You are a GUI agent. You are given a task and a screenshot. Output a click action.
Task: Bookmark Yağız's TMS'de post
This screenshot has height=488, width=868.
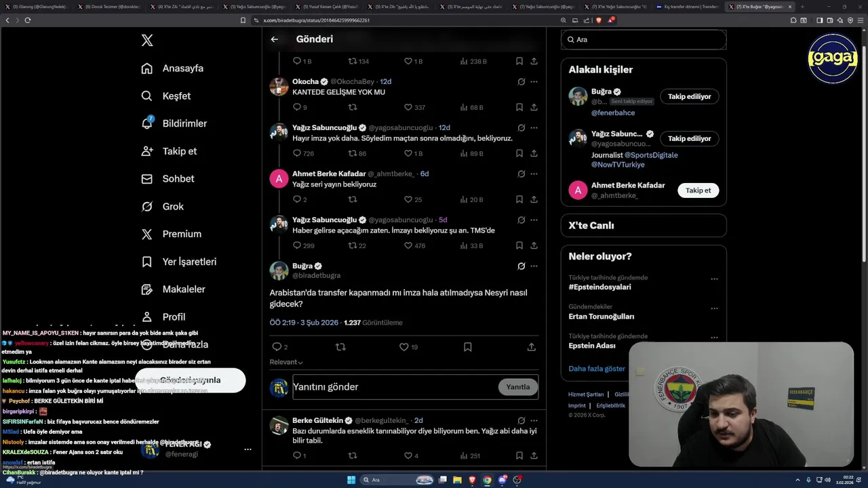[519, 245]
